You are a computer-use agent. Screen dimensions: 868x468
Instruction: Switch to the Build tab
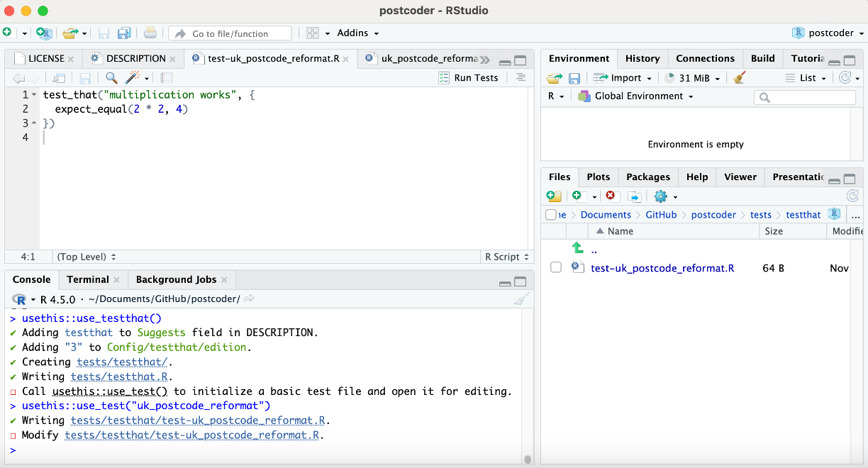point(763,59)
